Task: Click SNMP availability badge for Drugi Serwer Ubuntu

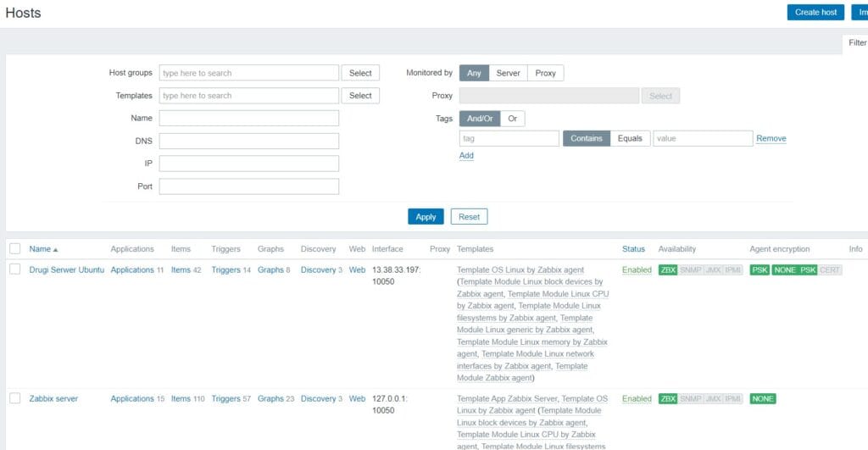Action: coord(690,269)
